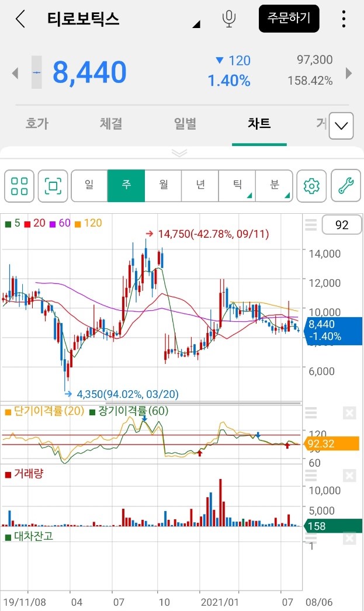This screenshot has width=364, height=611.
Task: Switch to the previous stock with left triangle
Action: (15, 73)
